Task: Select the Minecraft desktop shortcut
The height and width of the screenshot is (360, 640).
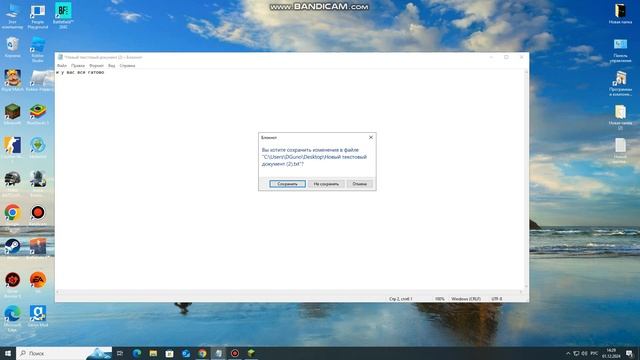Action: pyautogui.click(x=12, y=114)
